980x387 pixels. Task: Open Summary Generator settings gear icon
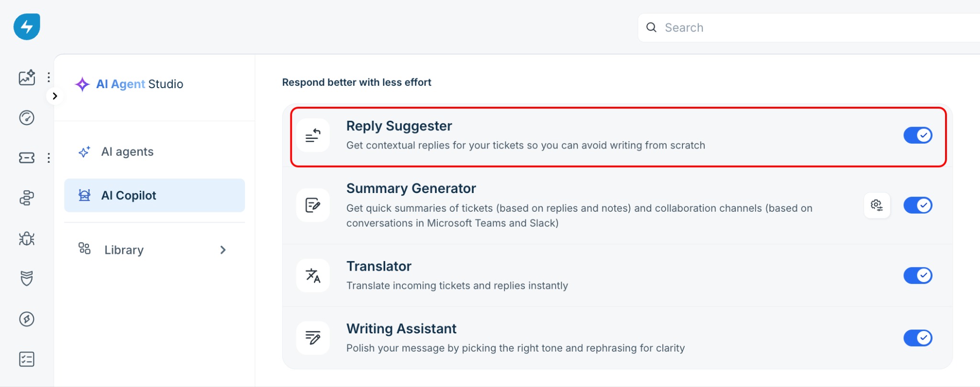click(x=877, y=205)
